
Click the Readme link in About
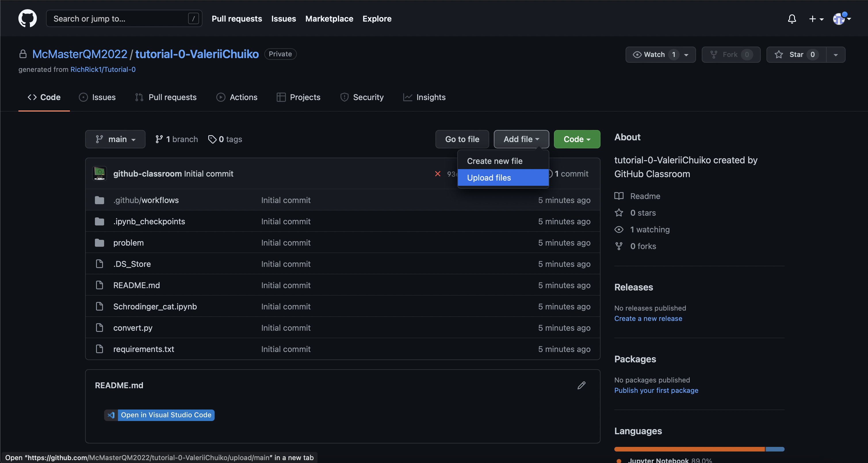(x=645, y=196)
